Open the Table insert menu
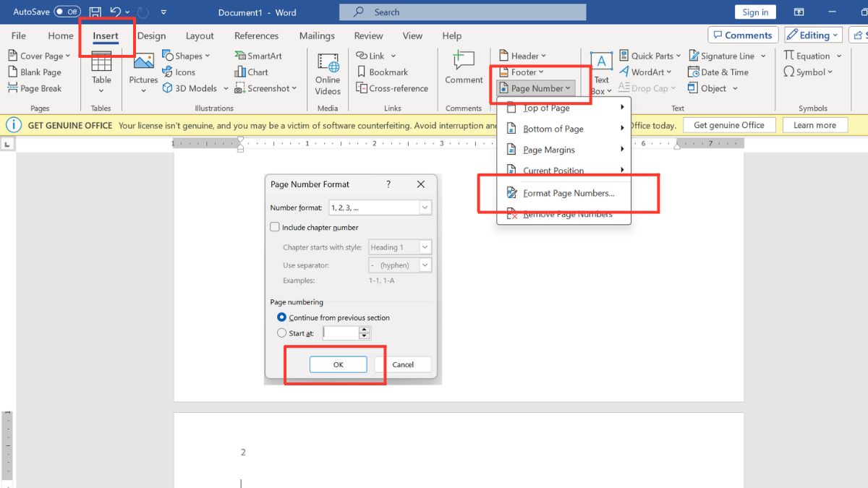This screenshot has height=488, width=868. tap(101, 72)
